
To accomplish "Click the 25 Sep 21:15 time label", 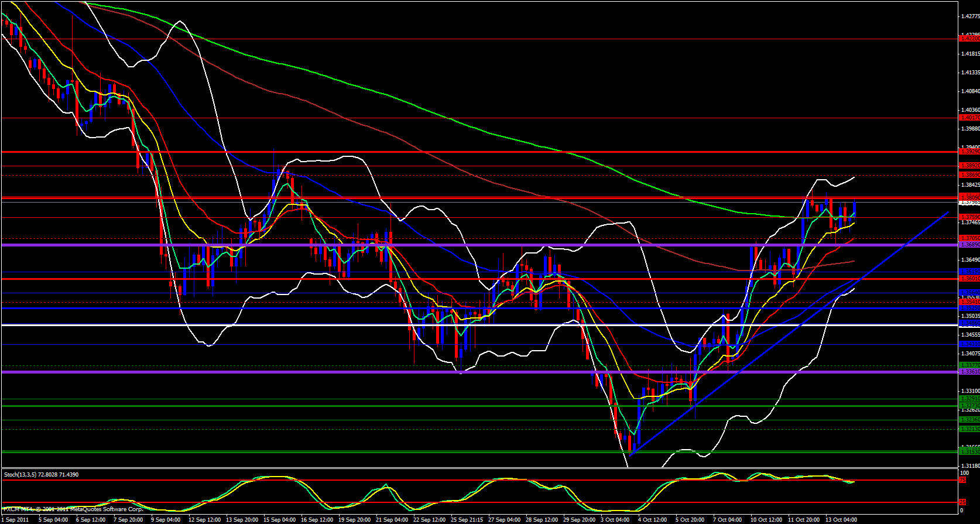I will [467, 519].
